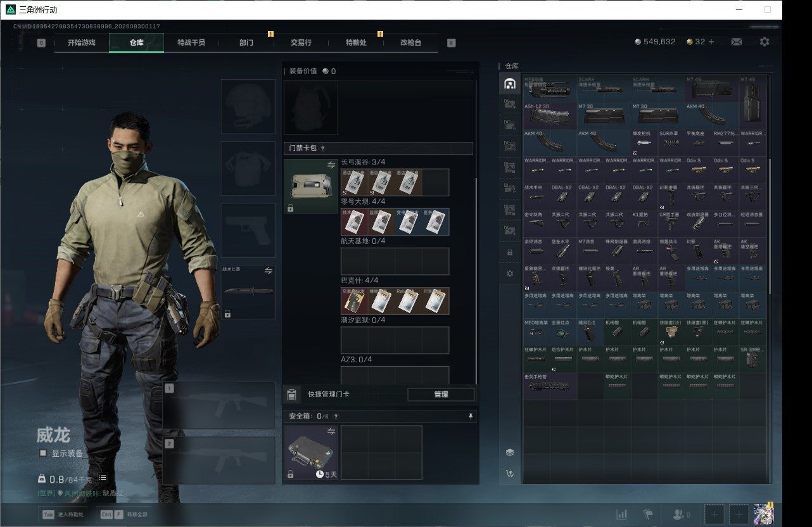Click the swap icon on the safe box
The width and height of the screenshot is (812, 527).
point(331,431)
